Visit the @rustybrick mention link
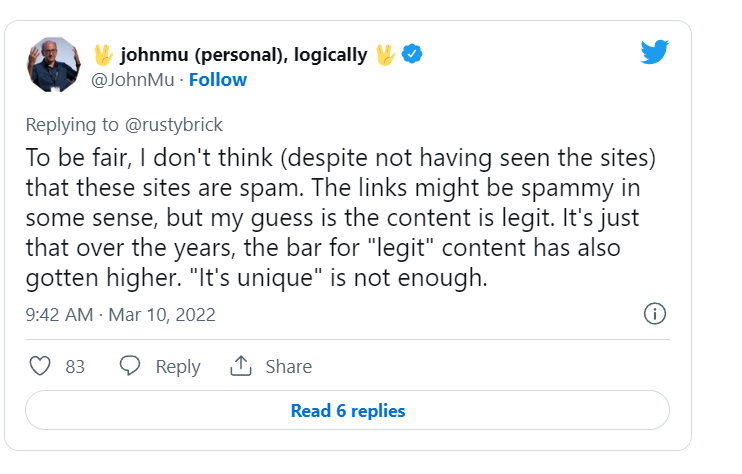This screenshot has height=474, width=742. [x=175, y=125]
